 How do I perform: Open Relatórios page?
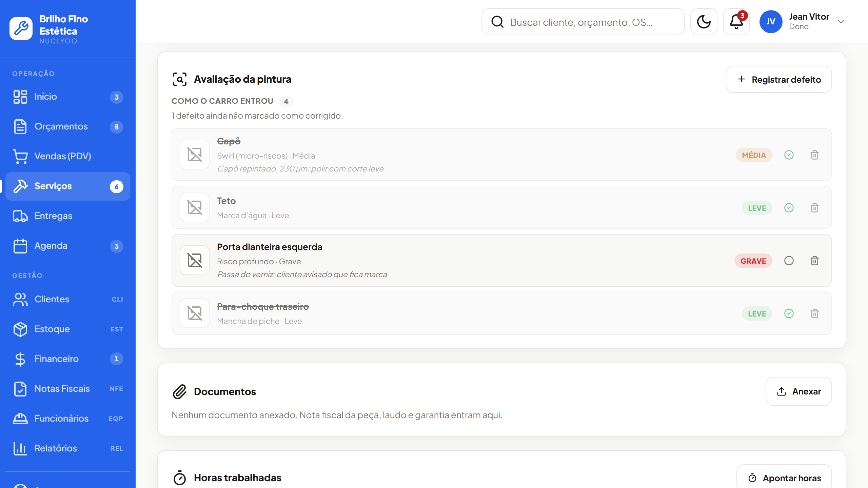click(68, 448)
